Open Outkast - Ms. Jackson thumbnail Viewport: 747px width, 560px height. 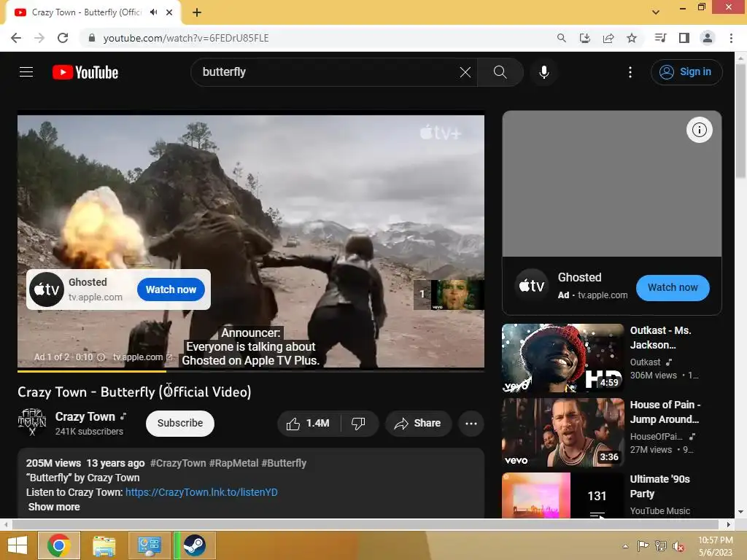pyautogui.click(x=562, y=358)
